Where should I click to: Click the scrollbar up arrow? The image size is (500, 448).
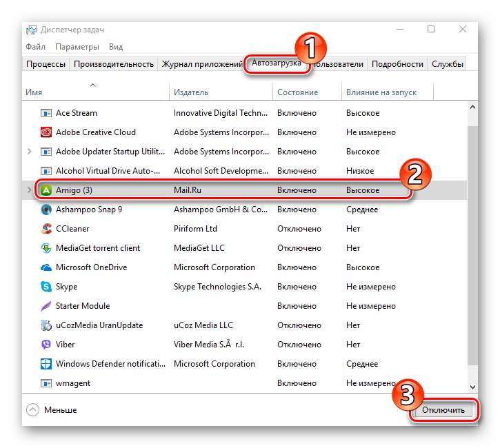(472, 108)
